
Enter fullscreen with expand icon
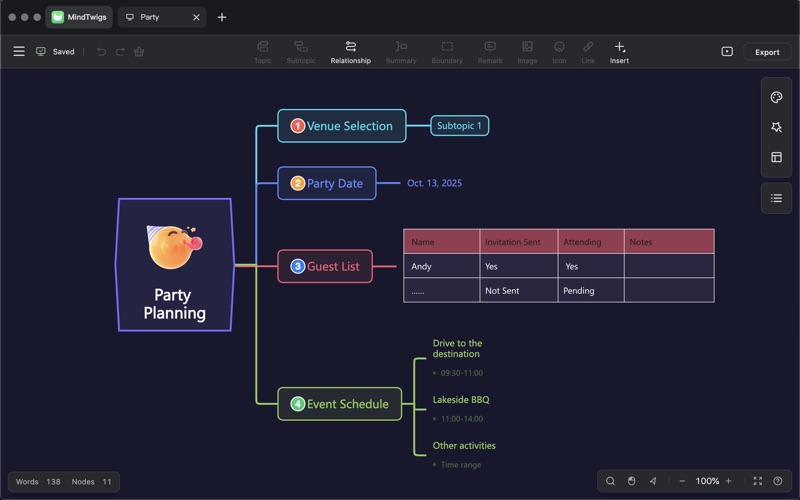point(758,481)
